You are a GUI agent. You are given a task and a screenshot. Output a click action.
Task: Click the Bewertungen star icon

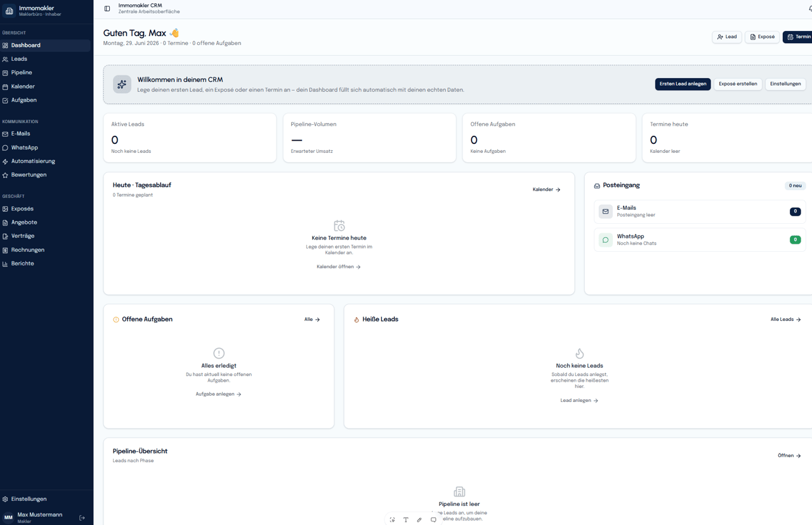[x=5, y=175]
